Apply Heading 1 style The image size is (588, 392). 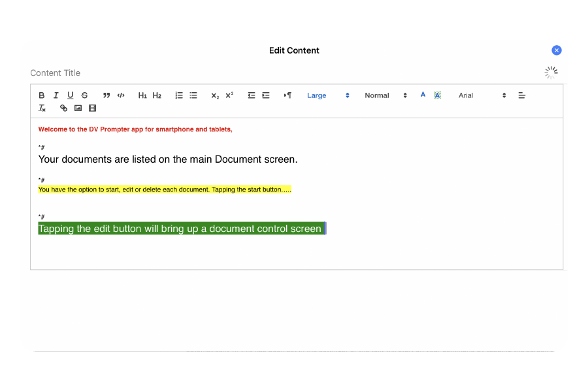[x=142, y=95]
